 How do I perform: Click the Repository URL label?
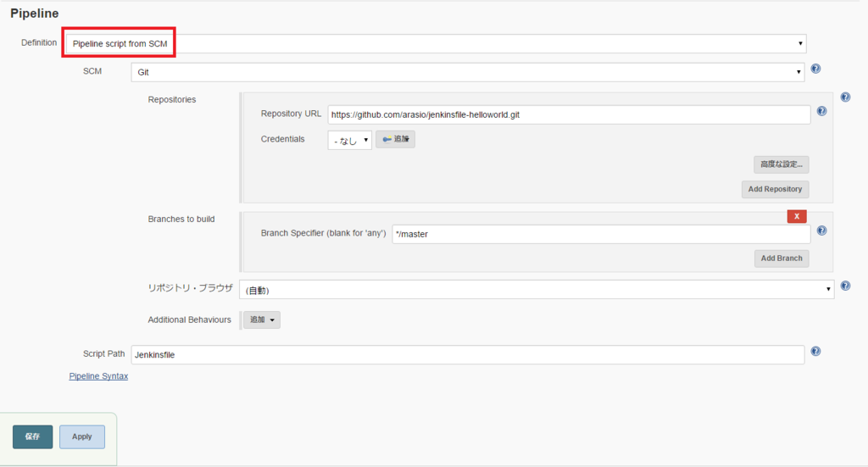point(291,114)
